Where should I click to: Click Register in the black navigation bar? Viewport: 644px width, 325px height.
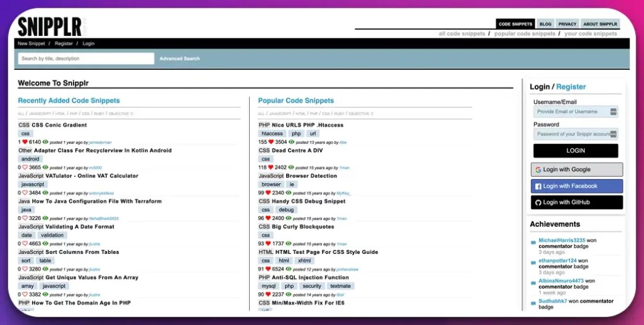(x=64, y=43)
